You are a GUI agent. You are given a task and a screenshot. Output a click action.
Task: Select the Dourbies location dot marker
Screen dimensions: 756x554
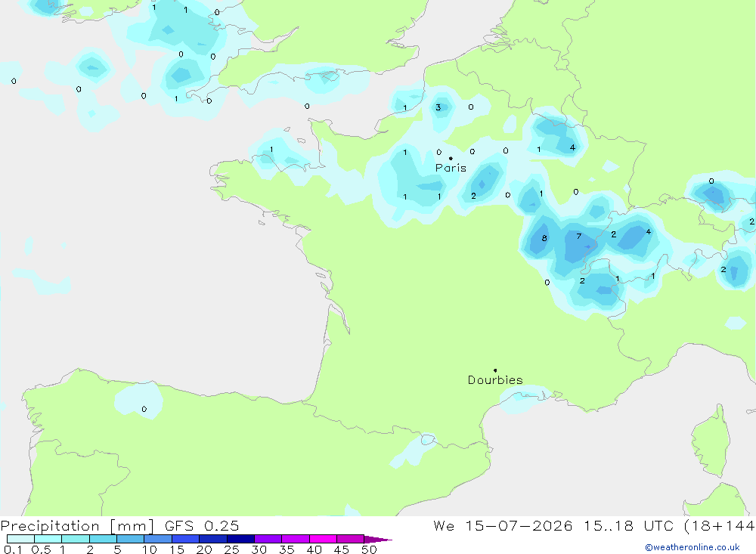(495, 370)
